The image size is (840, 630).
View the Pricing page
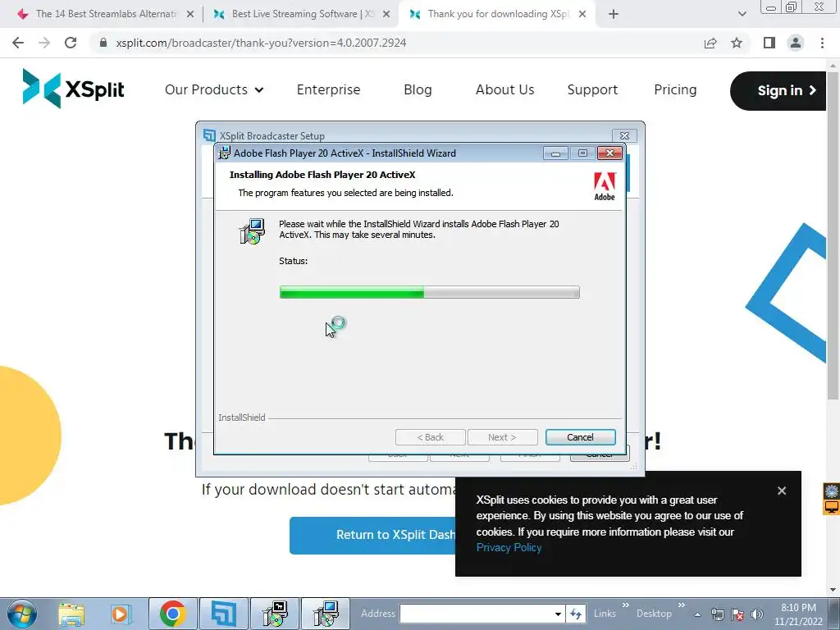675,89
